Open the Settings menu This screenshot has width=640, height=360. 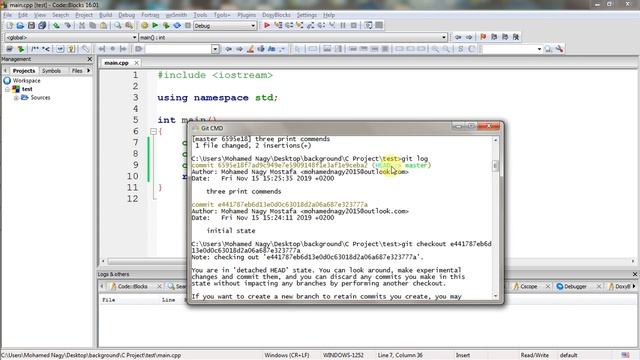point(307,15)
